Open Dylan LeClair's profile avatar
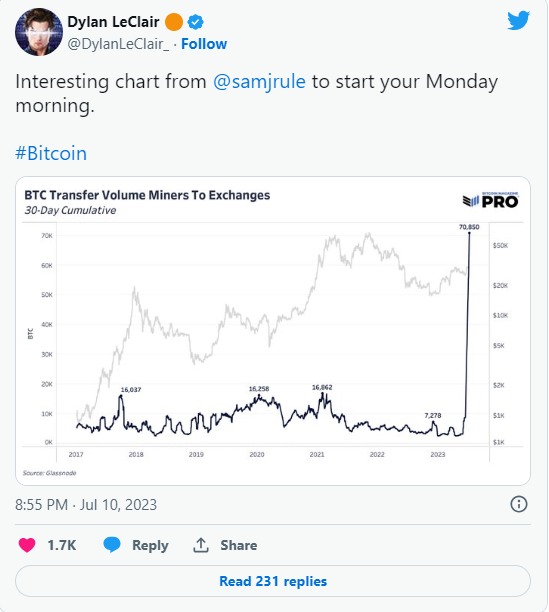 click(x=39, y=32)
